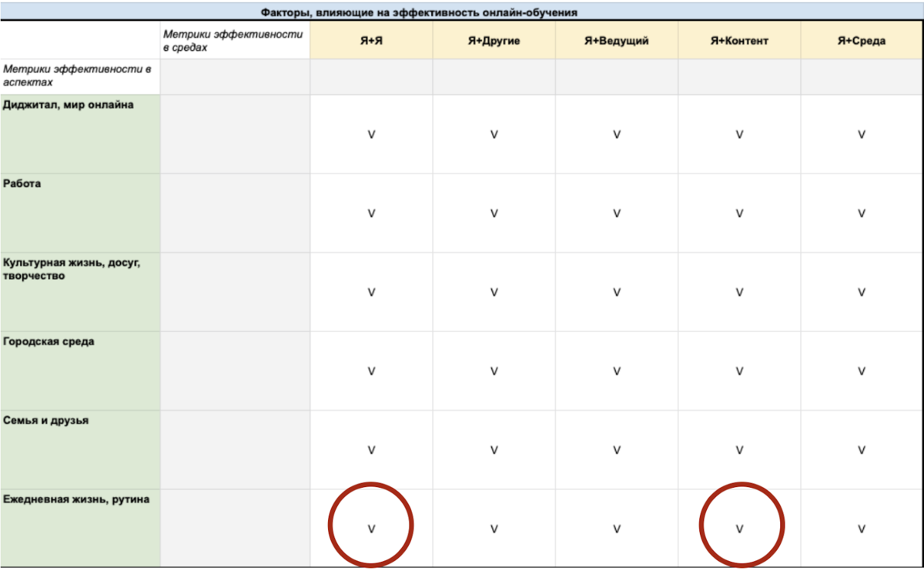Click the V in Работа row, Я+Среда column
The image size is (924, 571).
pyautogui.click(x=862, y=213)
